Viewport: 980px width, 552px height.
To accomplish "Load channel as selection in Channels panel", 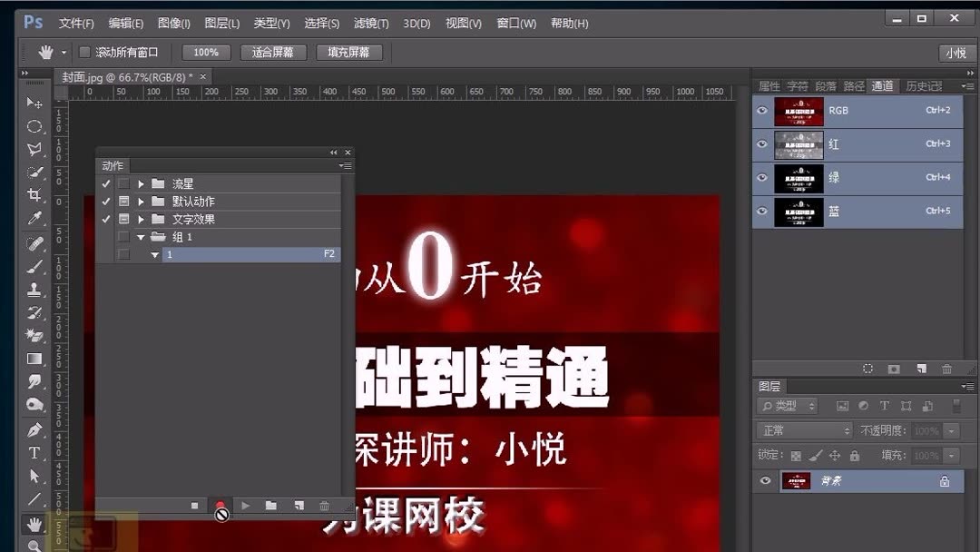I will coord(868,369).
